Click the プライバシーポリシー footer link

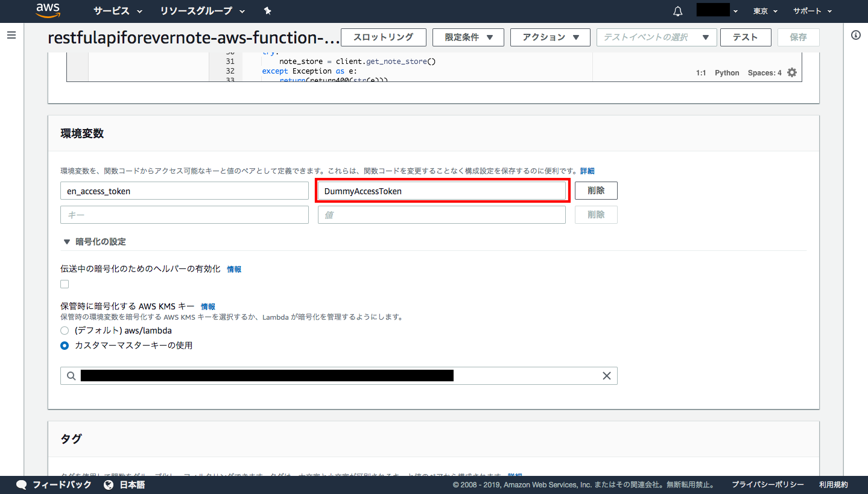[x=768, y=485]
